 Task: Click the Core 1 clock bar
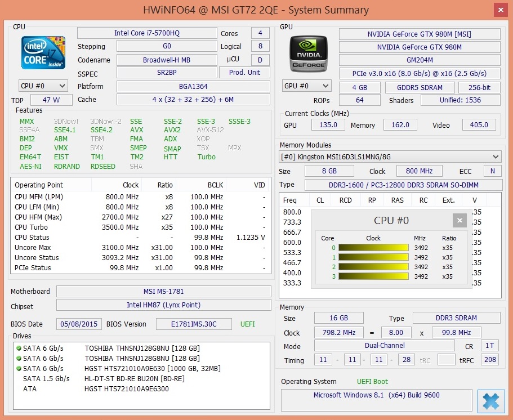(373, 257)
